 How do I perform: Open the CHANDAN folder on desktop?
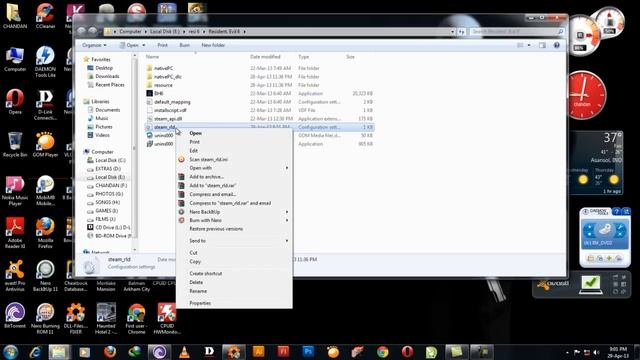15,16
